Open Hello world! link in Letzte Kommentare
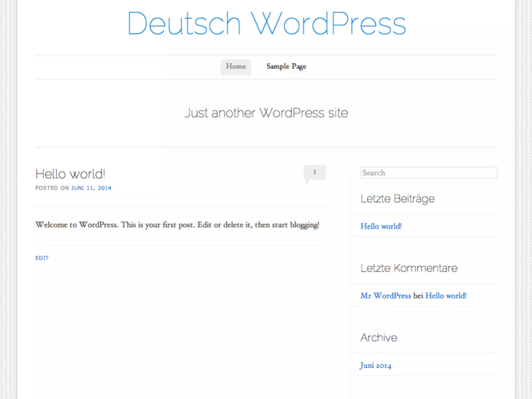 pyautogui.click(x=446, y=296)
